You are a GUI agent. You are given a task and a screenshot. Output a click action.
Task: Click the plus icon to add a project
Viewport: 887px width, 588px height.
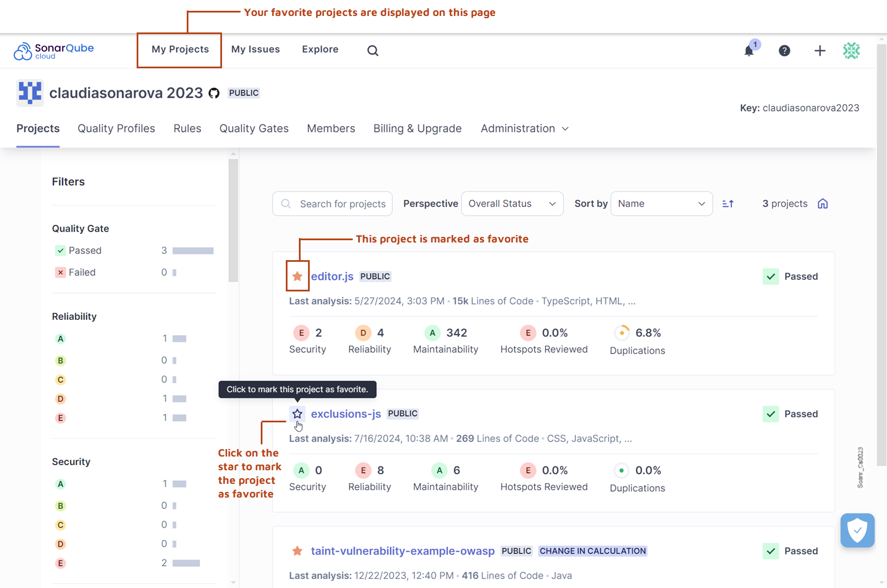pos(820,51)
